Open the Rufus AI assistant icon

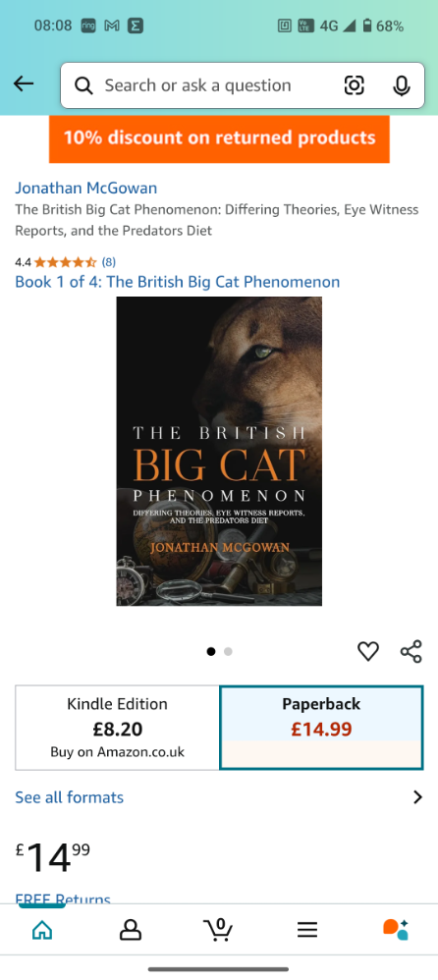396,929
